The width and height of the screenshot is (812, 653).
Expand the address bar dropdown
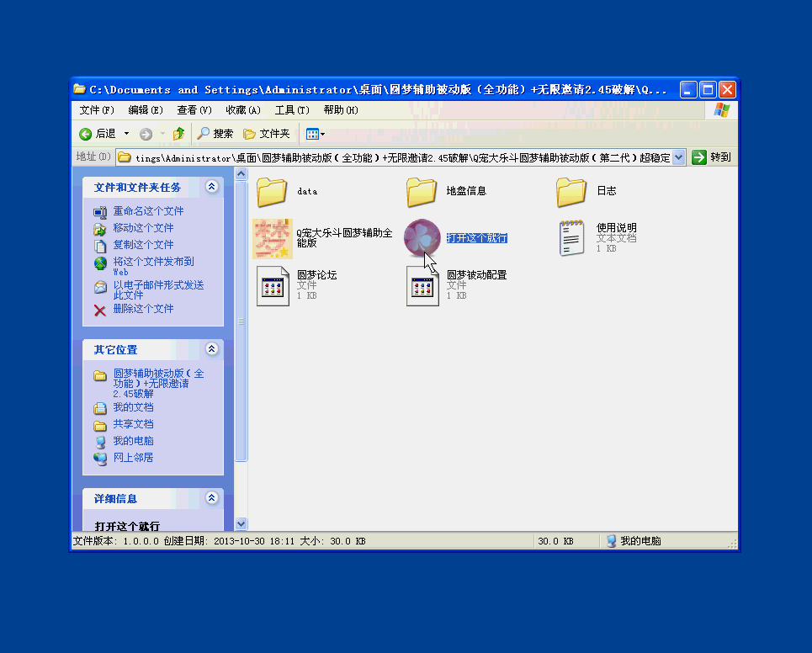[x=678, y=157]
